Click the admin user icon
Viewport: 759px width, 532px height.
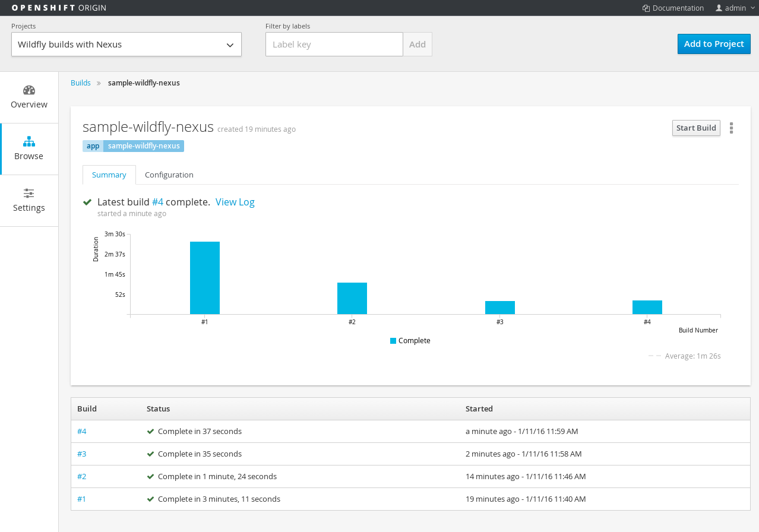(x=719, y=8)
